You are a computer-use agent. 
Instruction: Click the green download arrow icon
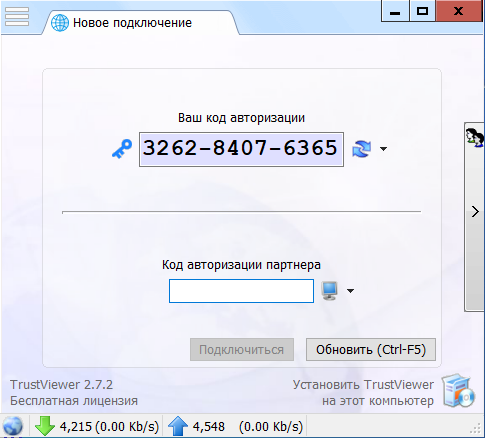pyautogui.click(x=45, y=426)
